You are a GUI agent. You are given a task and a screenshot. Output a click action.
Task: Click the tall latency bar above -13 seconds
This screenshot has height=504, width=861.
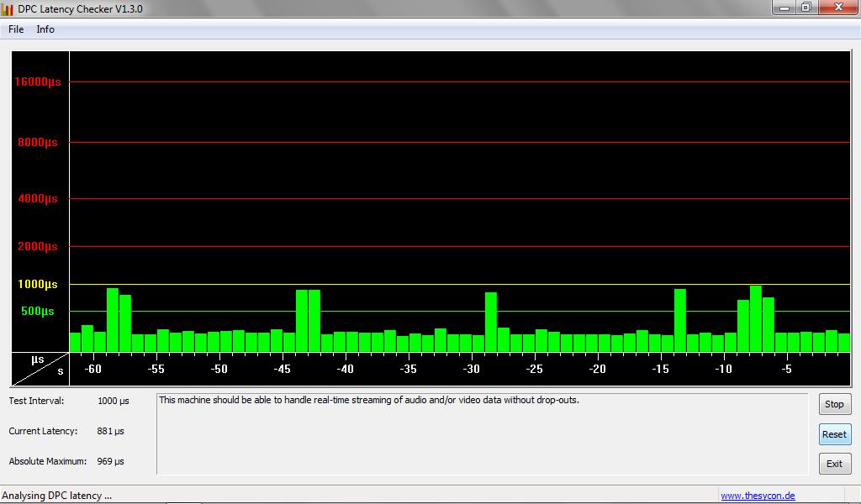pos(679,320)
